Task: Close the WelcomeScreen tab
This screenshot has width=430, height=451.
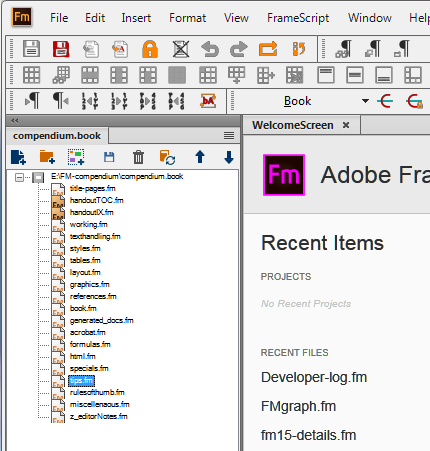Action: pos(346,125)
